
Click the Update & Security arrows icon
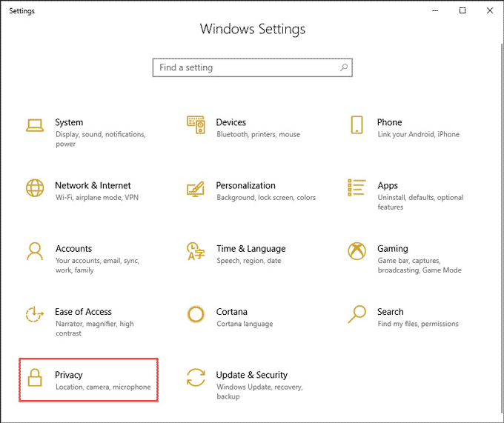pos(196,377)
